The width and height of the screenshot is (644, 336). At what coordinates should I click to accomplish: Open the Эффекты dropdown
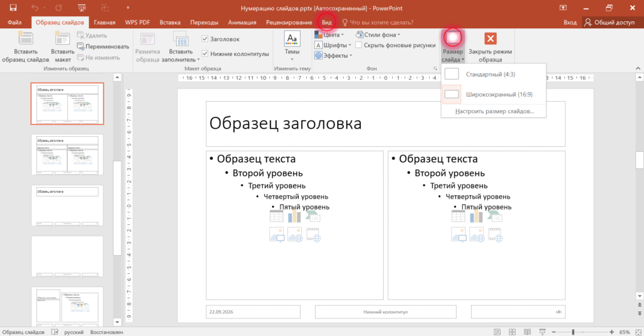point(333,55)
